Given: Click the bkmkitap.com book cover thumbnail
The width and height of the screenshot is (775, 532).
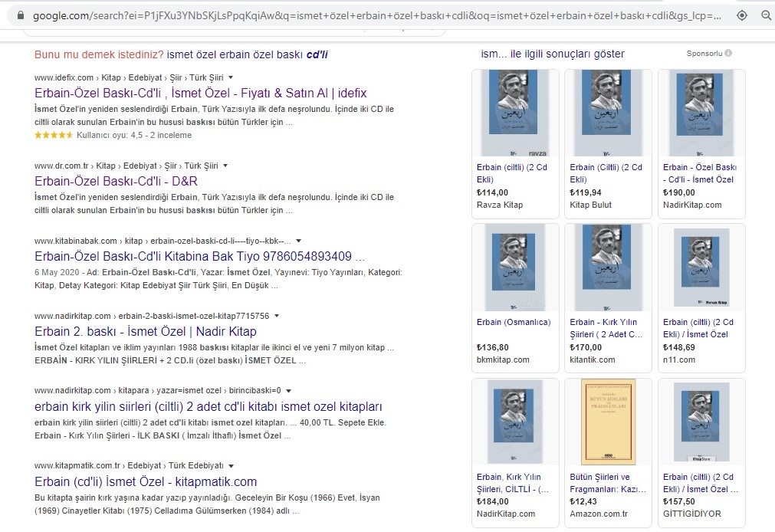Looking at the screenshot, I should pyautogui.click(x=515, y=267).
